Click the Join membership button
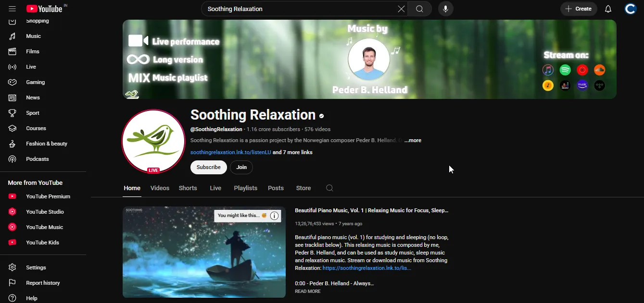644x303 pixels. (x=241, y=167)
